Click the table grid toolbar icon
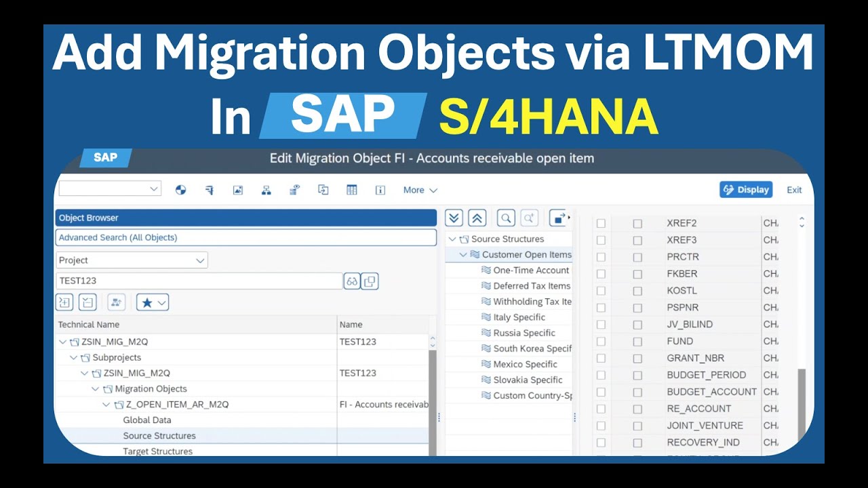868x488 pixels. coord(352,190)
